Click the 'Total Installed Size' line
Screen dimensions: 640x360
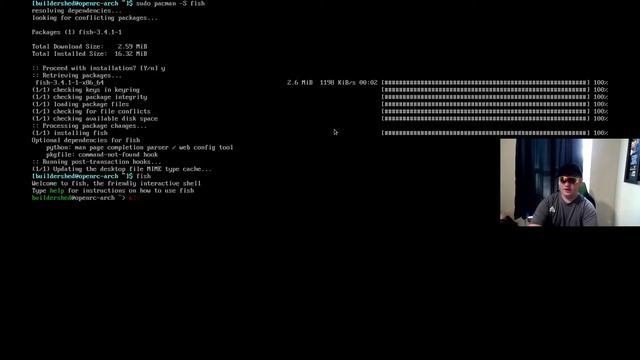pyautogui.click(x=89, y=54)
